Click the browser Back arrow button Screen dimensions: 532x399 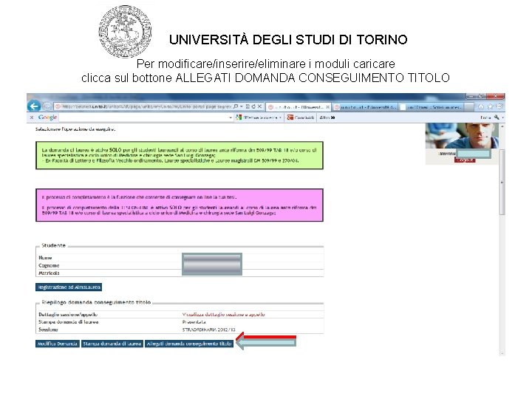[33, 106]
